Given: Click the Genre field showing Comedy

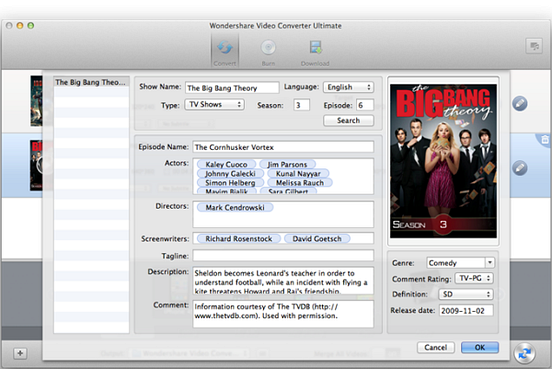Looking at the screenshot, I should [456, 263].
